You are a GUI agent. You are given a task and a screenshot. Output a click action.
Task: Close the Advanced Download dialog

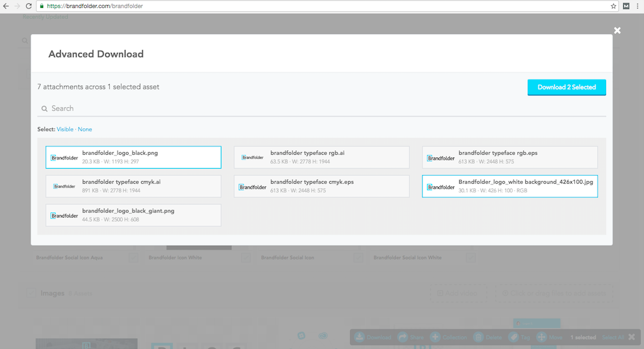pyautogui.click(x=617, y=31)
